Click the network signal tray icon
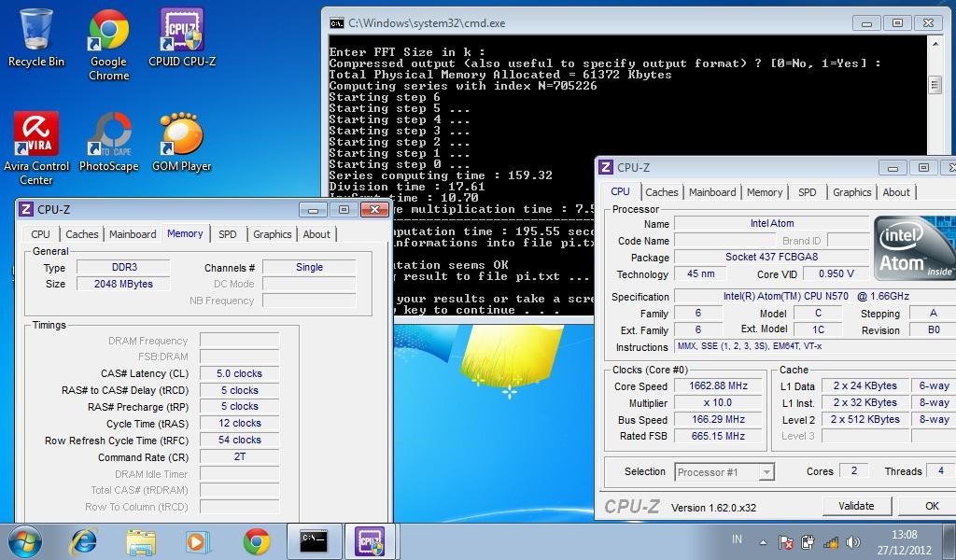The image size is (956, 560). click(830, 541)
